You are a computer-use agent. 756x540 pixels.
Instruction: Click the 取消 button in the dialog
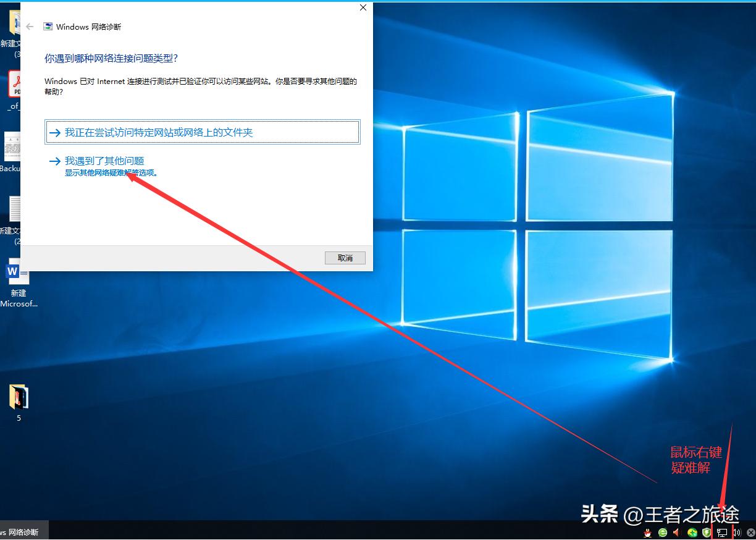click(345, 258)
